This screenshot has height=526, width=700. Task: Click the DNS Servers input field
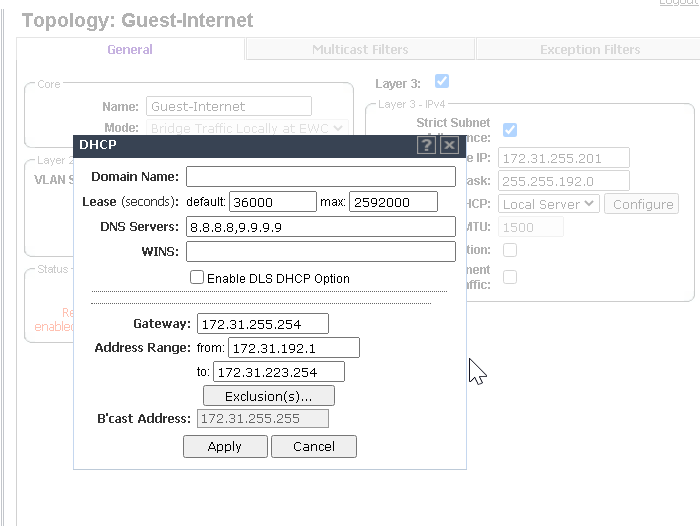point(320,227)
